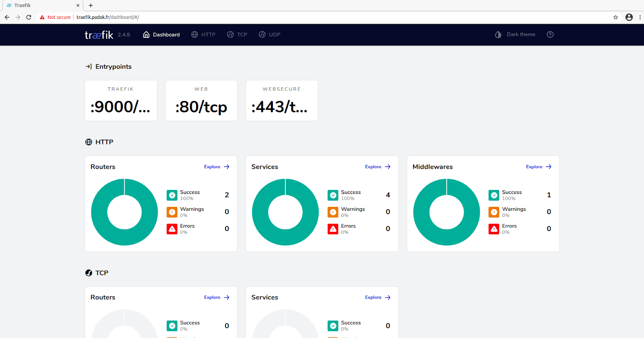Viewport: 644px width, 338px height.
Task: Explore TCP Routers
Action: [217, 297]
